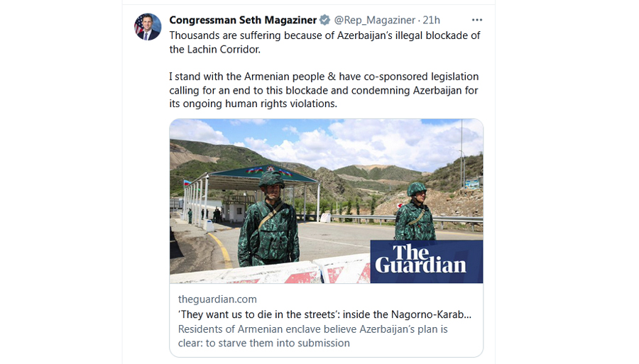Click the blue verified badge icon
The height and width of the screenshot is (364, 639).
point(324,20)
